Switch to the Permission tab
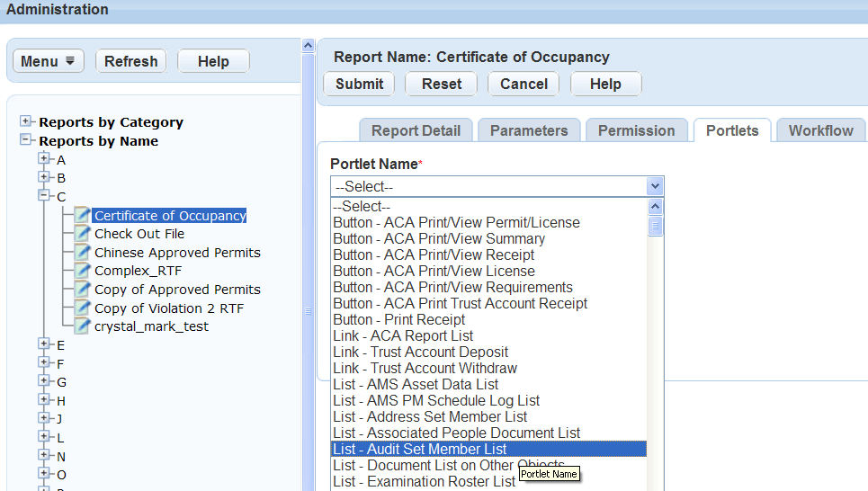Screen dimensions: 868x491 click(x=636, y=130)
